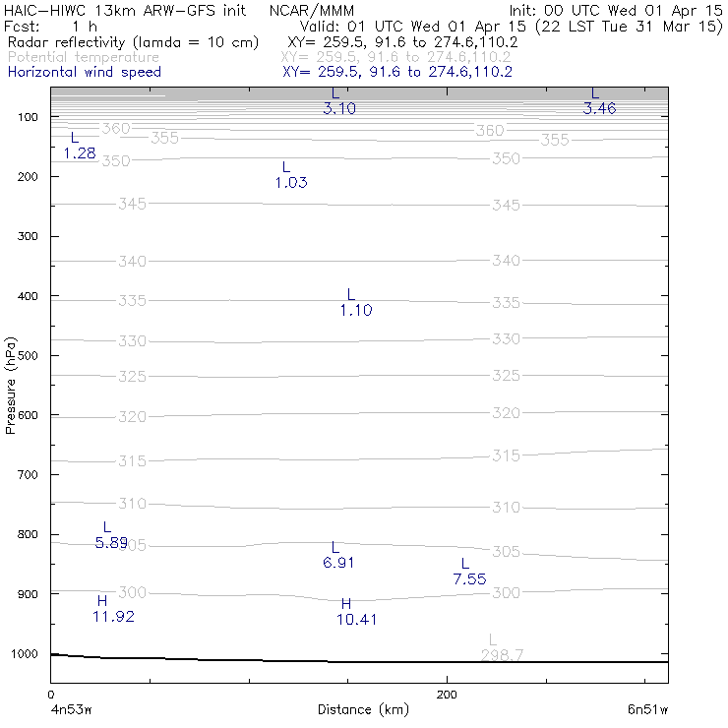This screenshot has width=728, height=728.
Task: Click the 'Fcst: 1 h' forecast label
Action: coord(50,27)
